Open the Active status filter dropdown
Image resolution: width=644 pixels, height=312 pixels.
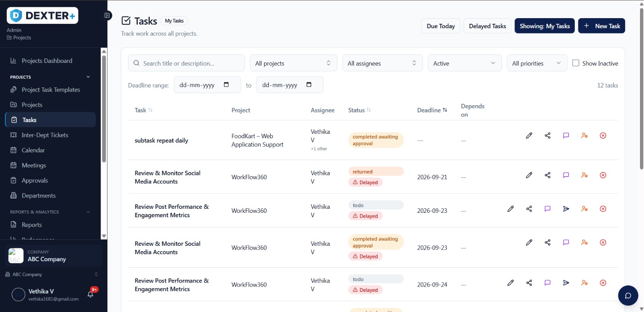(x=464, y=63)
